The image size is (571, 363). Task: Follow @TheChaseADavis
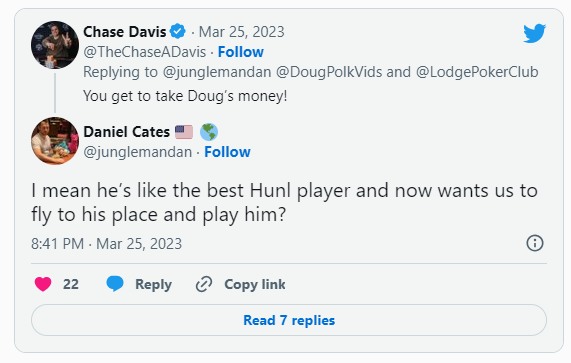[241, 52]
